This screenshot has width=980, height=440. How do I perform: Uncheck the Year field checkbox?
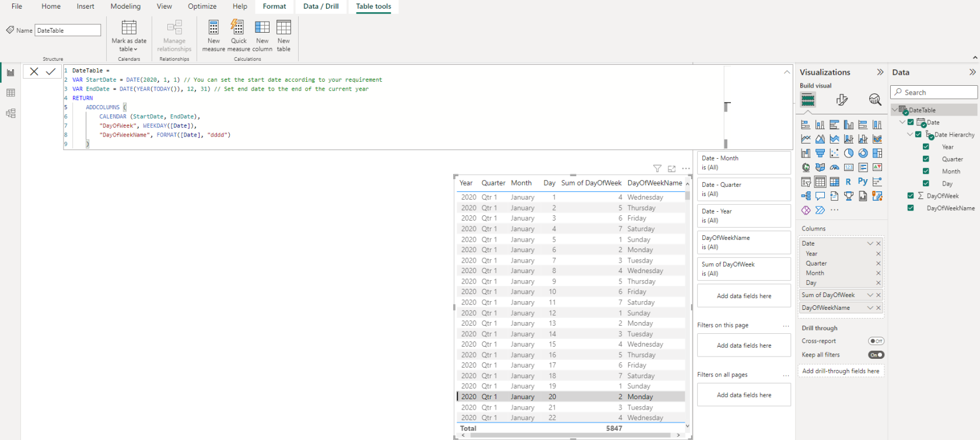point(926,146)
